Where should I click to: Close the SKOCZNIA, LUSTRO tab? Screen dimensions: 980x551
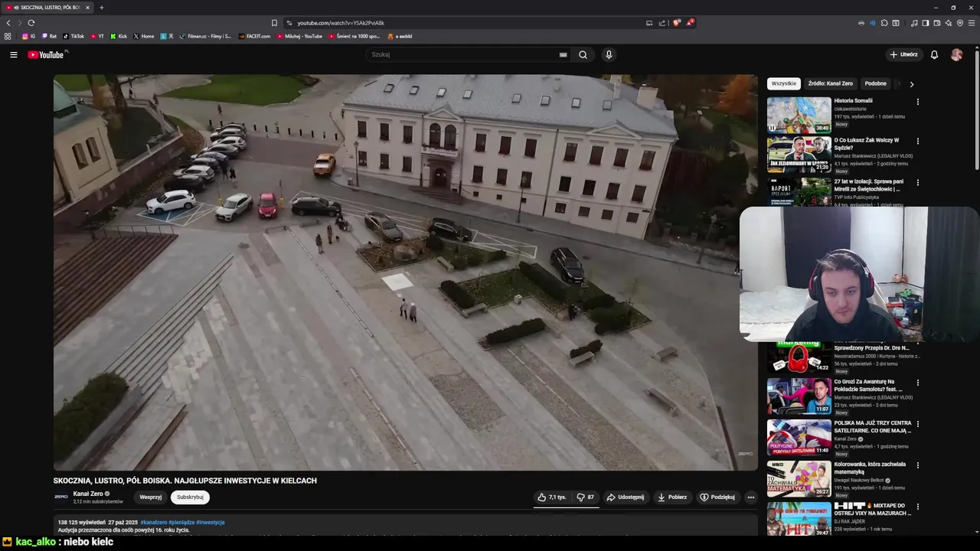pyautogui.click(x=87, y=8)
